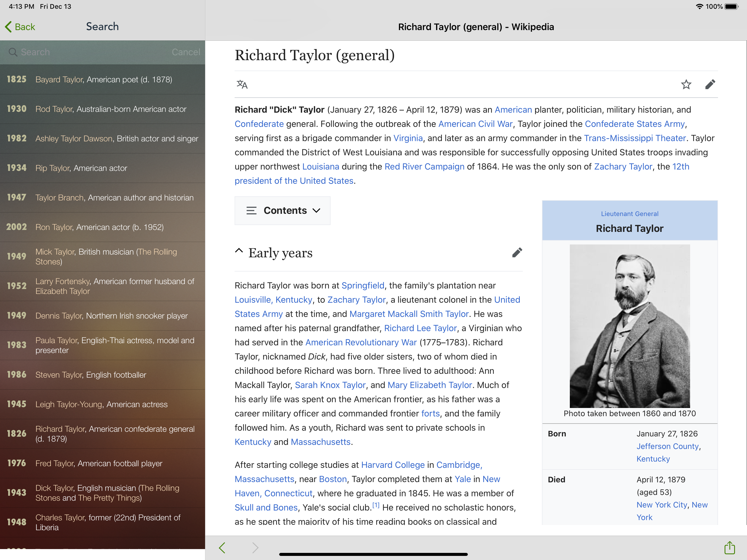Expand the Contents dropdown
Screen dimensions: 747x560
[x=316, y=211]
